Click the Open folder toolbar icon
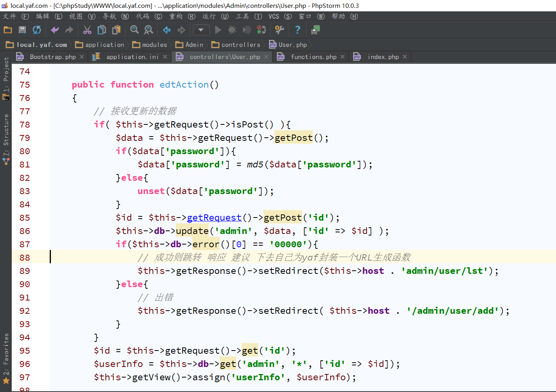Viewport: 556px width, 392px height. tap(8, 30)
